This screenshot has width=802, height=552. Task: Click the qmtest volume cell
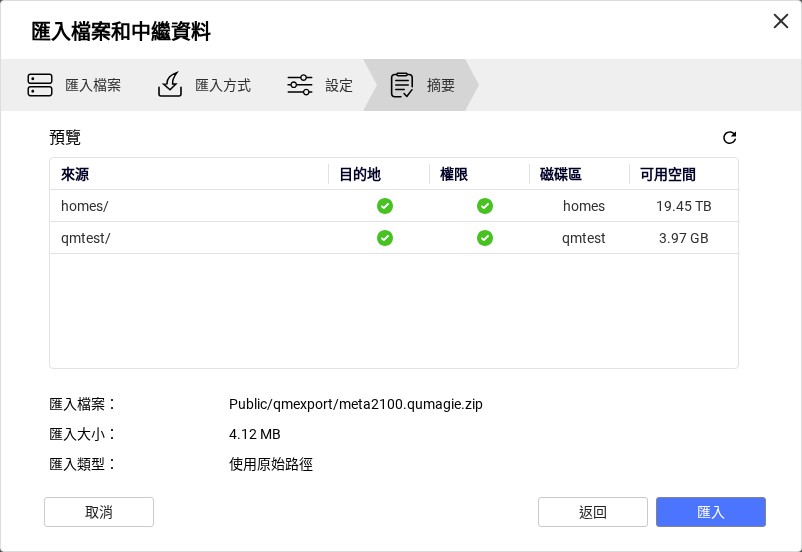click(x=584, y=238)
